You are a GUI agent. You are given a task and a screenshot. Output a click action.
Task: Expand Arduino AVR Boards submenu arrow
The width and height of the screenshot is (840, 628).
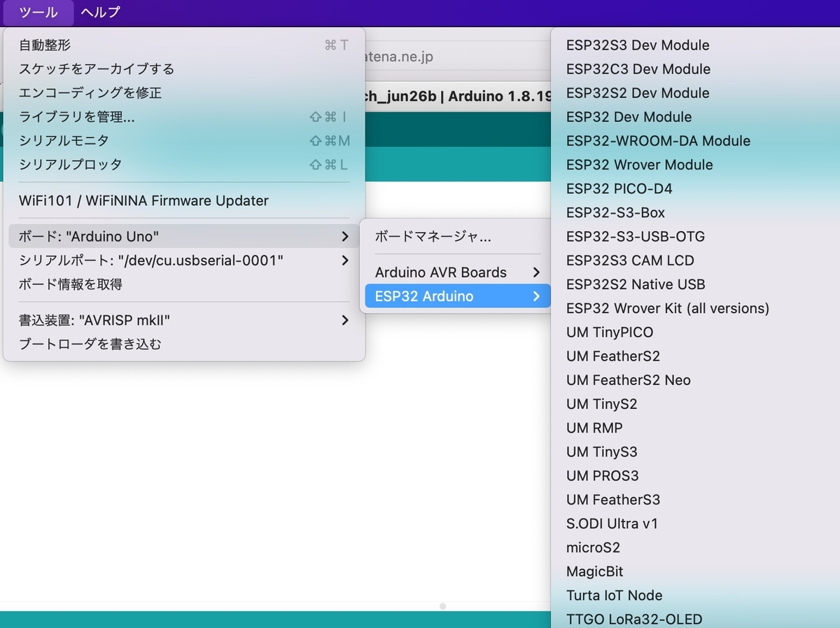536,272
